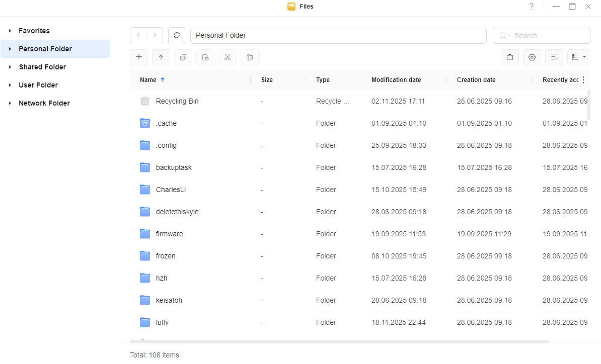Click the Rename icon in the toolbar
The image size is (601, 364).
coord(250,57)
